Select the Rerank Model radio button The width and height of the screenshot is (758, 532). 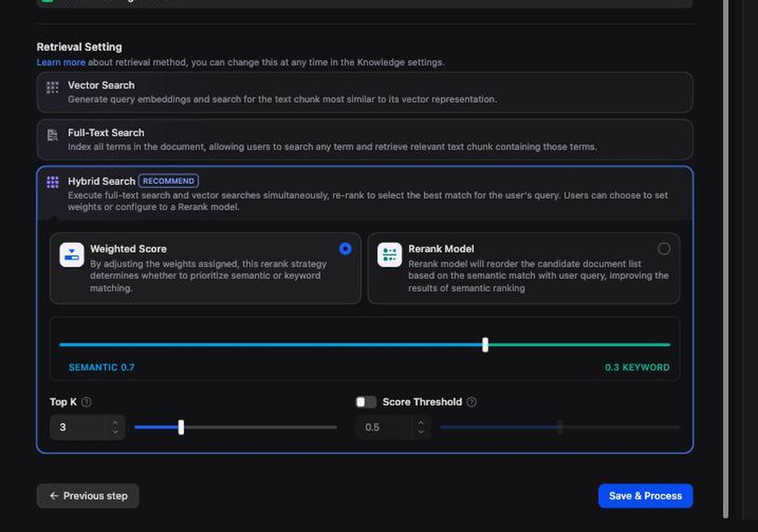point(664,249)
